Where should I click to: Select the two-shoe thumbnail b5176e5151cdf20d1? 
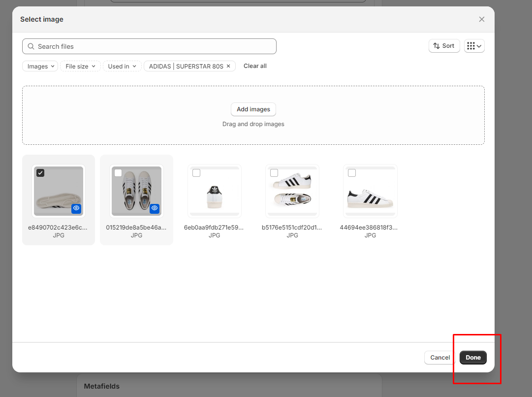pos(292,191)
